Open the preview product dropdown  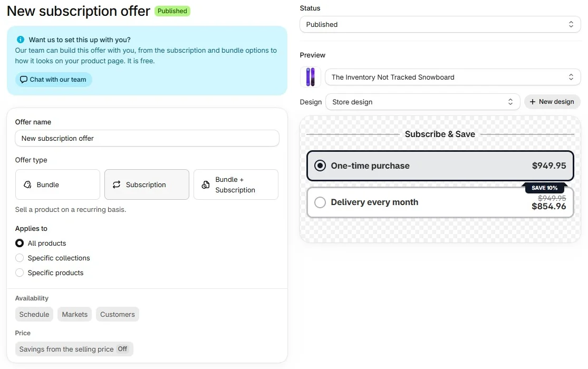(452, 77)
